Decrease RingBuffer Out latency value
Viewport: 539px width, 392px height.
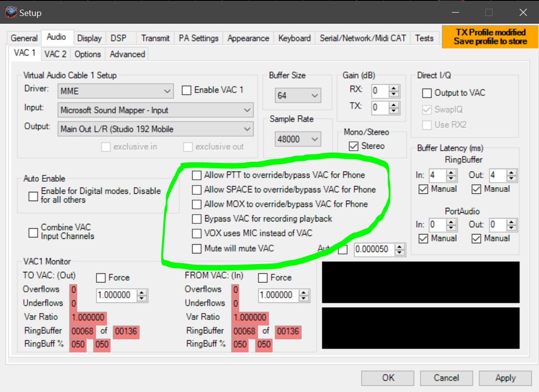511,178
